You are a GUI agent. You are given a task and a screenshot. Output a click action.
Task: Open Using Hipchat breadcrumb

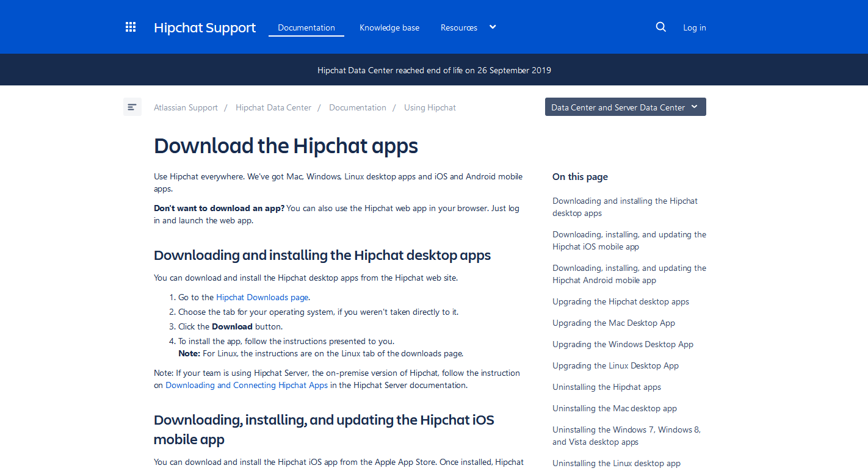[x=430, y=107]
